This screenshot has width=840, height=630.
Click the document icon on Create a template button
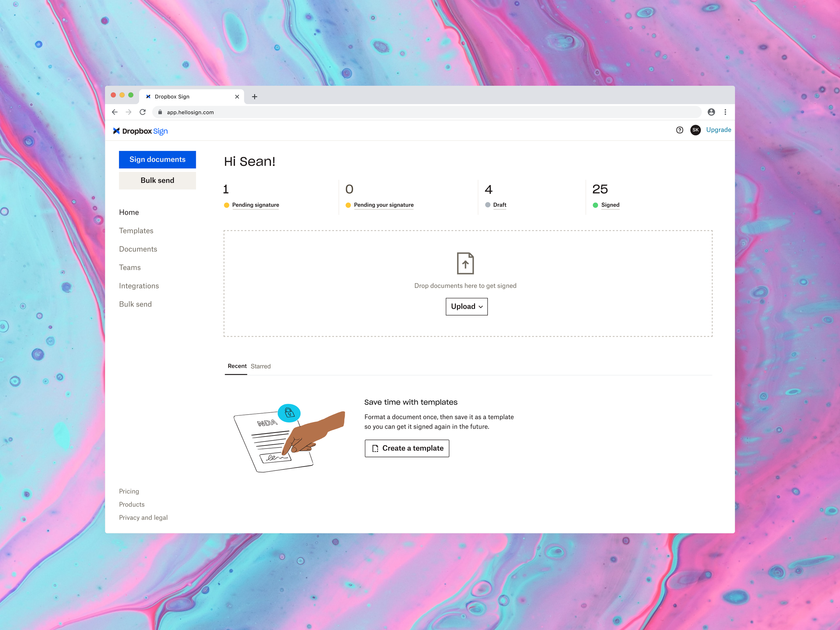[x=375, y=448]
